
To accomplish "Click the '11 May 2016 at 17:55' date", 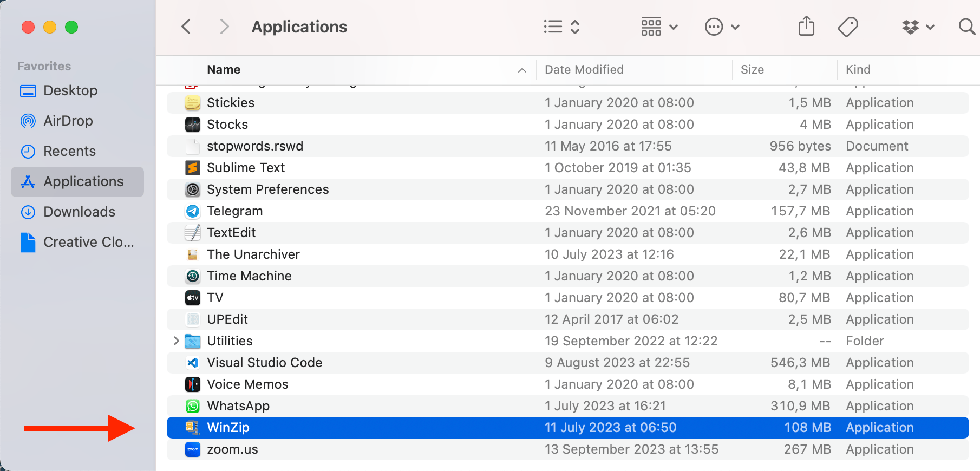I will click(608, 146).
